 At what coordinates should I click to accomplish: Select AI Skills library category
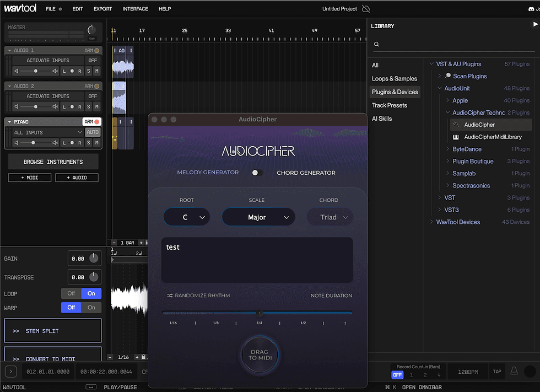click(x=381, y=119)
